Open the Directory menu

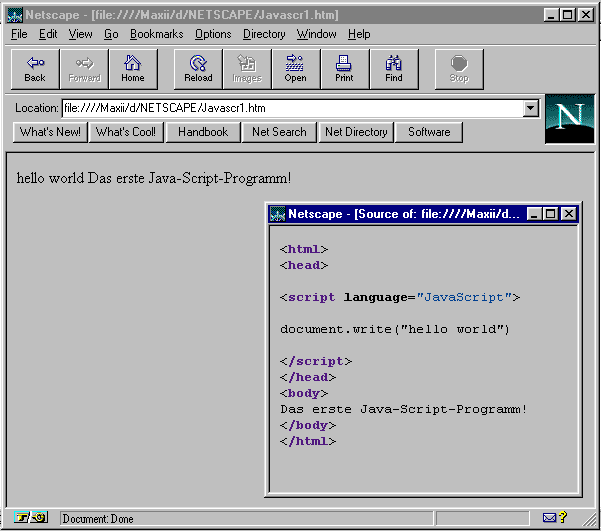click(x=264, y=34)
